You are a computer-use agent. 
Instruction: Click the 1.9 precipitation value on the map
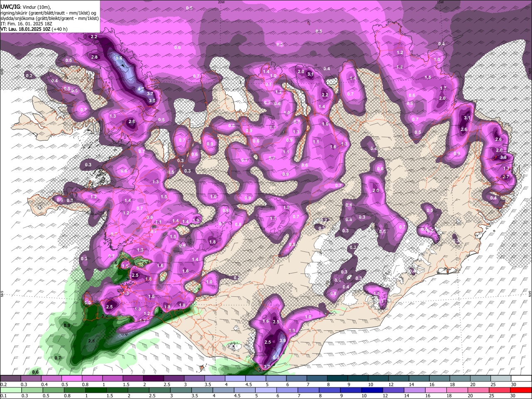[x=196, y=220]
